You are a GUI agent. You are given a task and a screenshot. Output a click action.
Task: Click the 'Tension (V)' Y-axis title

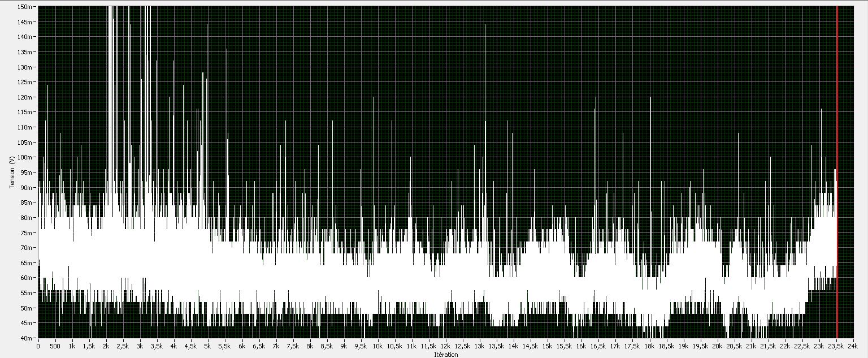pyautogui.click(x=12, y=172)
